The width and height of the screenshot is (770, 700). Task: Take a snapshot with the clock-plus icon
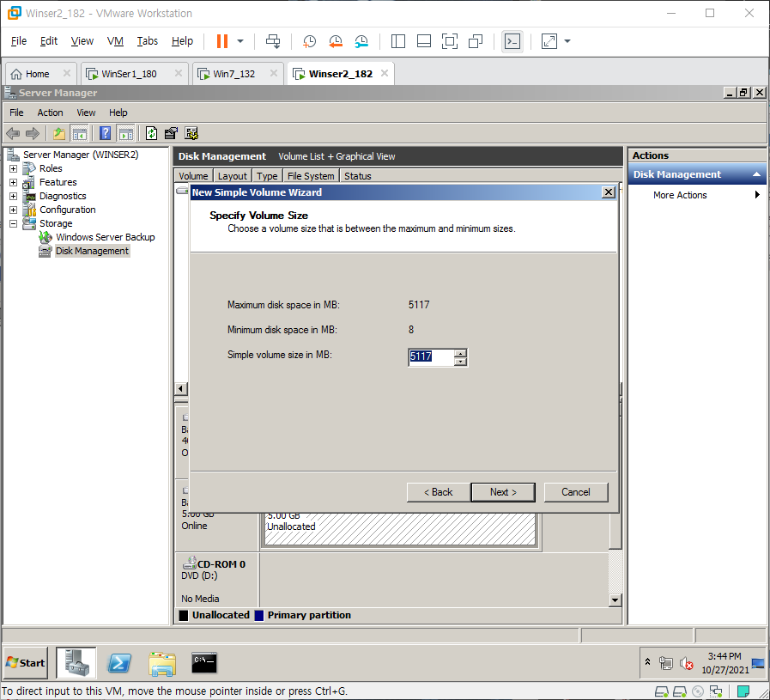(x=309, y=42)
